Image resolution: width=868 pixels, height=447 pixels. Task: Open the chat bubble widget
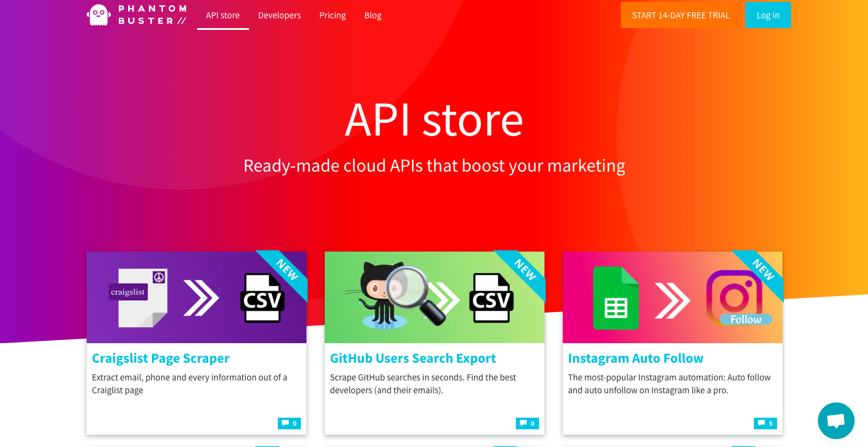pyautogui.click(x=836, y=421)
